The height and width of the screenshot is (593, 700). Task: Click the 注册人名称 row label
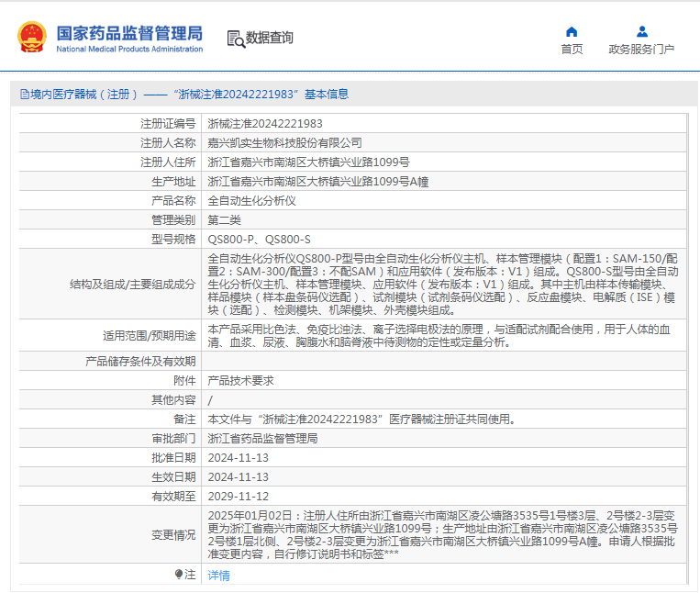(x=168, y=143)
